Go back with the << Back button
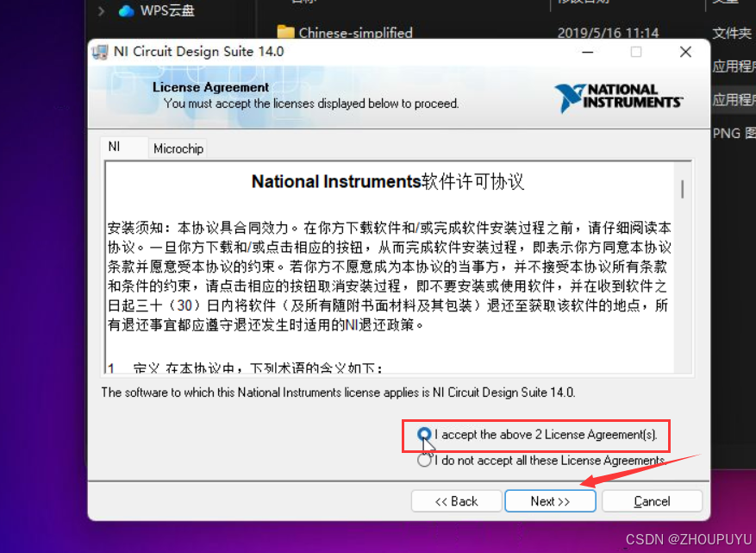 coord(456,501)
